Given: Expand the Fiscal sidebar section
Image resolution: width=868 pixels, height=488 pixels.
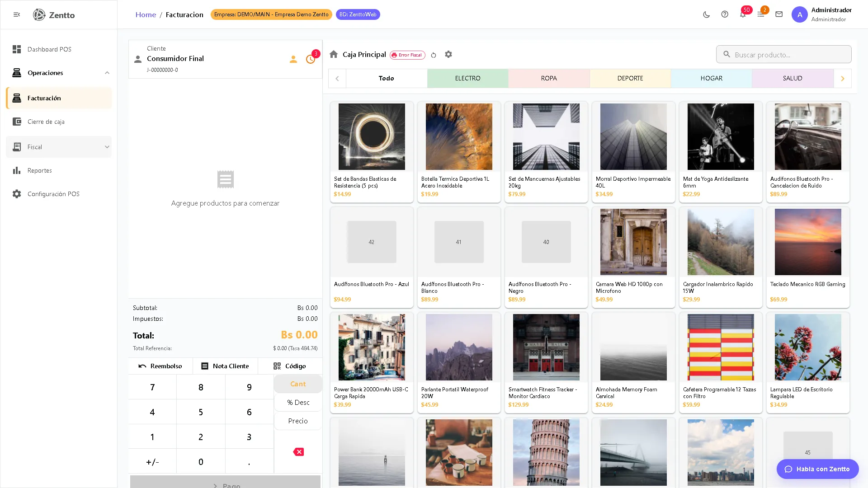Looking at the screenshot, I should [59, 147].
